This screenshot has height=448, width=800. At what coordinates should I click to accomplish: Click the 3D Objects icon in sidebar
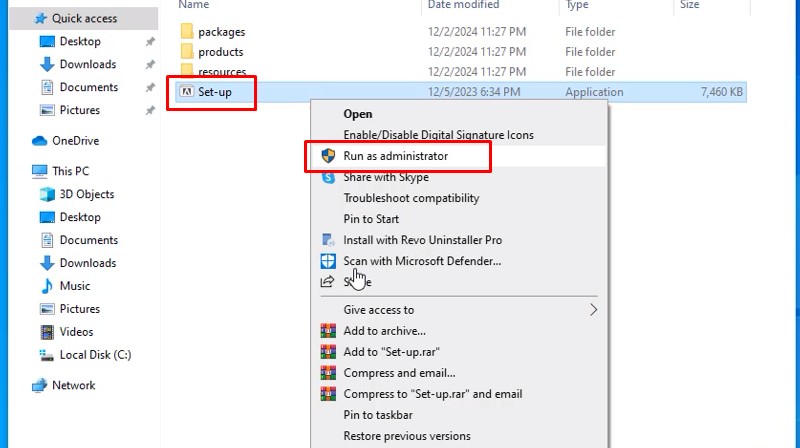pos(47,194)
